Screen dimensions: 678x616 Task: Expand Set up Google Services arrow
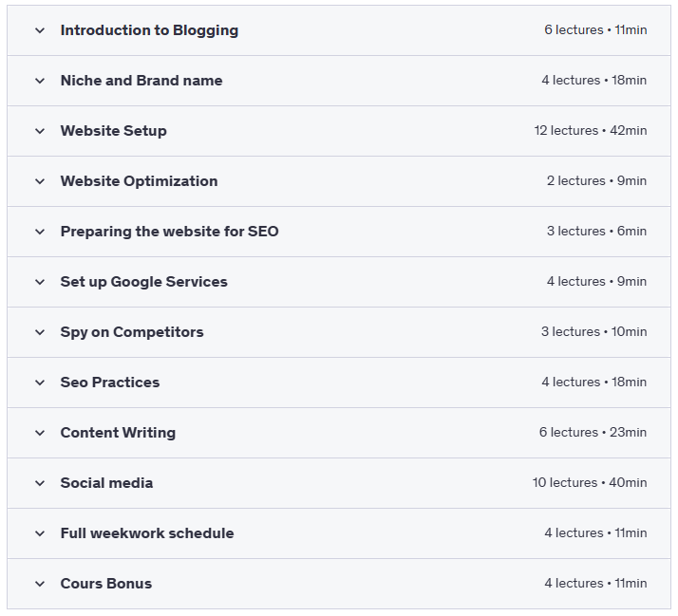40,282
